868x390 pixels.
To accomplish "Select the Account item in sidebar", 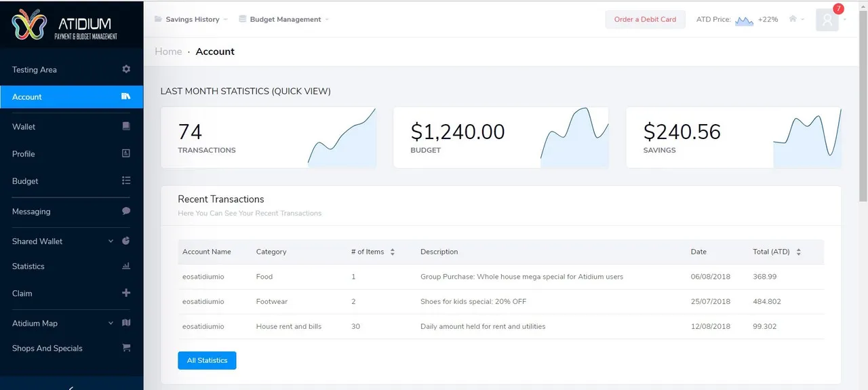I will pyautogui.click(x=72, y=97).
